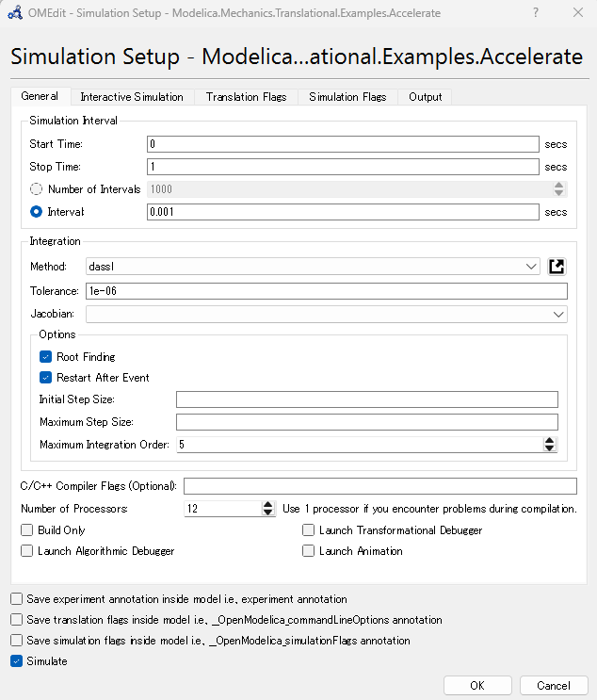The image size is (597, 700).
Task: Click the OMEdit application icon in title bar
Action: (15, 12)
